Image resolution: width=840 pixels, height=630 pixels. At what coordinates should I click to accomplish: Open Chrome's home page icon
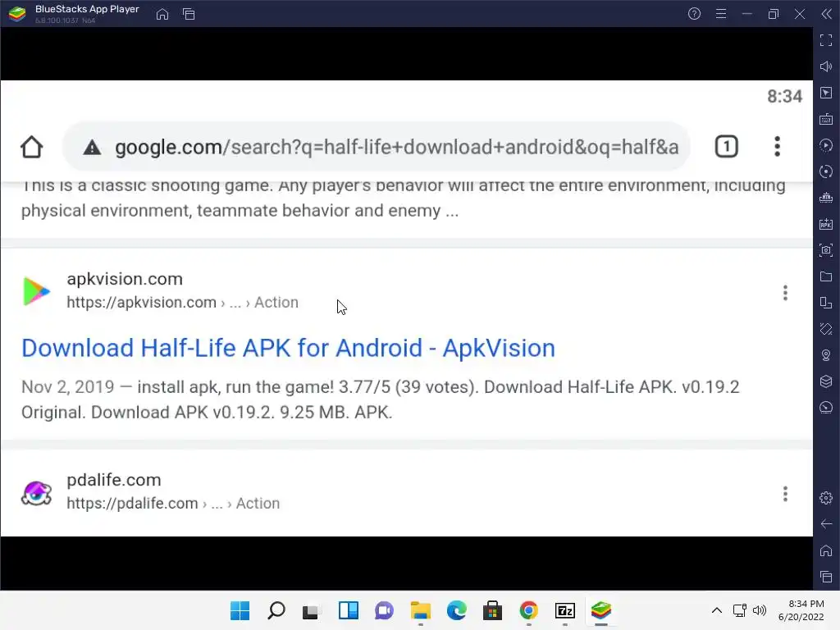(x=32, y=147)
